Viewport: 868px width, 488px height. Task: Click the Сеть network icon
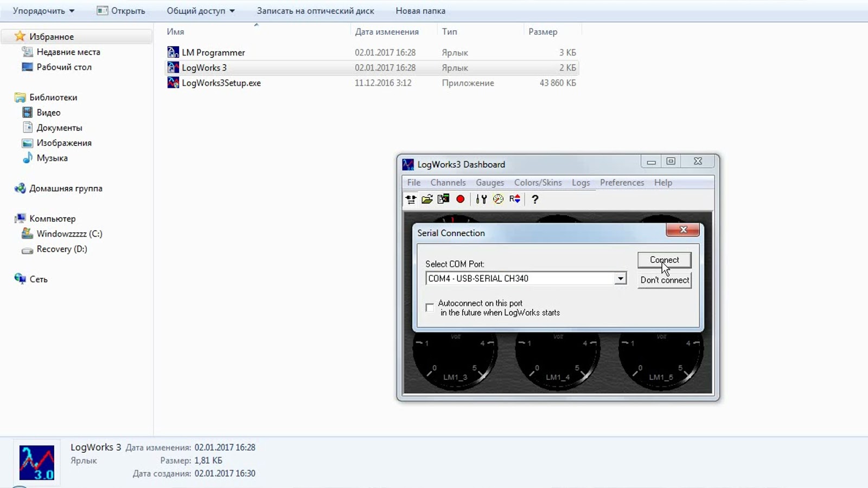pyautogui.click(x=20, y=279)
